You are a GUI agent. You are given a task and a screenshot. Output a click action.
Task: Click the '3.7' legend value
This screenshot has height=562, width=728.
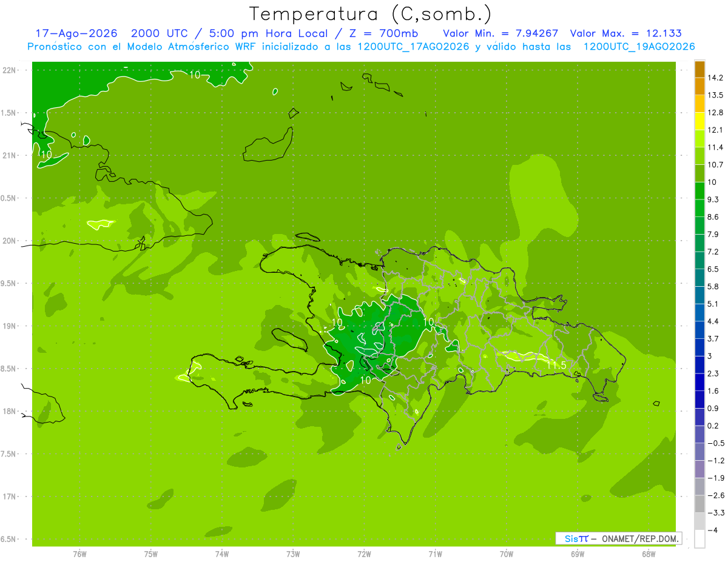tap(713, 338)
